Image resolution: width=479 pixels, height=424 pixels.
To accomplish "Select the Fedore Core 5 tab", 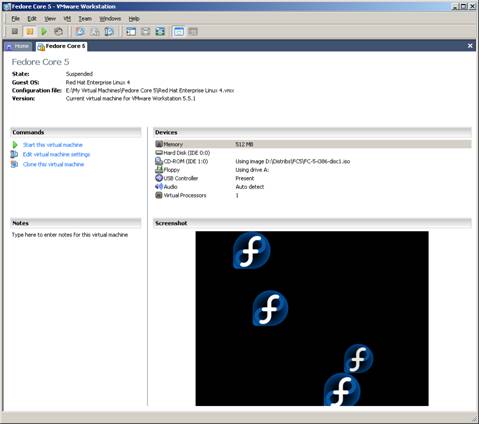I will coord(62,46).
